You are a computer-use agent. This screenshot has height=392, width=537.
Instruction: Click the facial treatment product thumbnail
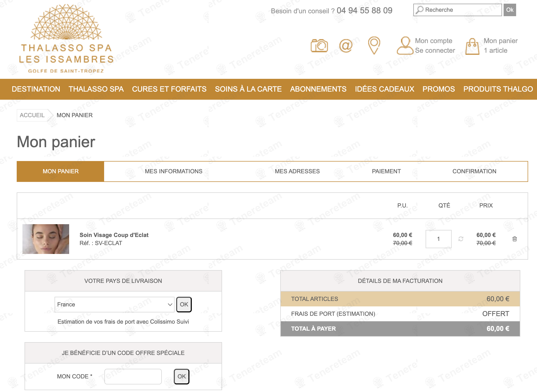coord(46,239)
